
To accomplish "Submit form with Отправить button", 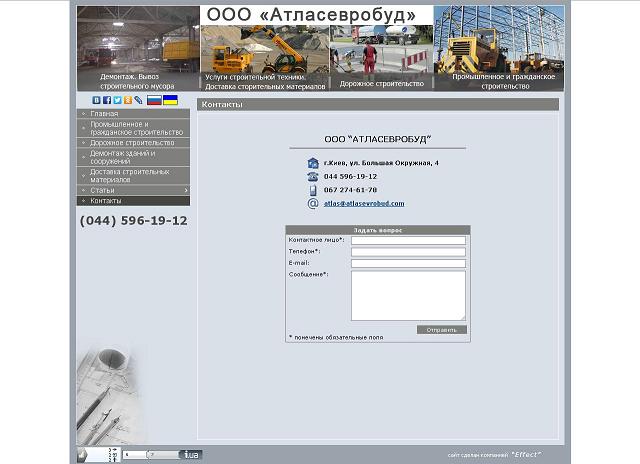I will (x=442, y=330).
